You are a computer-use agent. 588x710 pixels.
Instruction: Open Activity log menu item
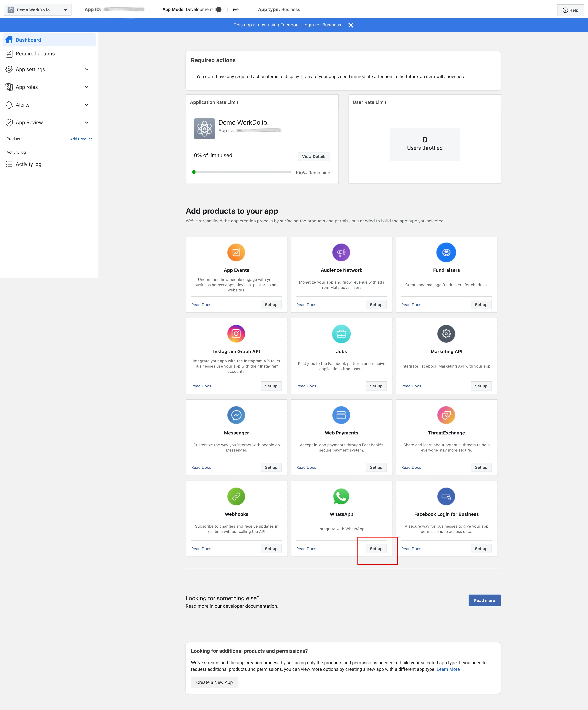click(49, 164)
